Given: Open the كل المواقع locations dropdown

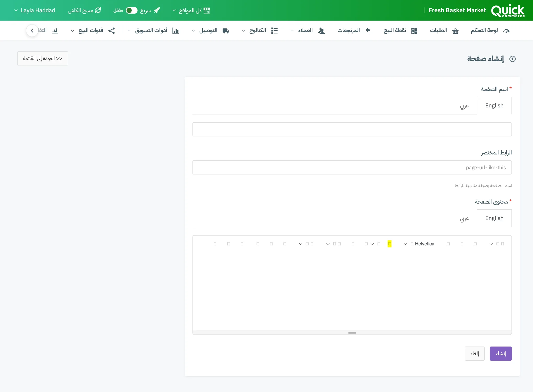Looking at the screenshot, I should click(x=191, y=10).
